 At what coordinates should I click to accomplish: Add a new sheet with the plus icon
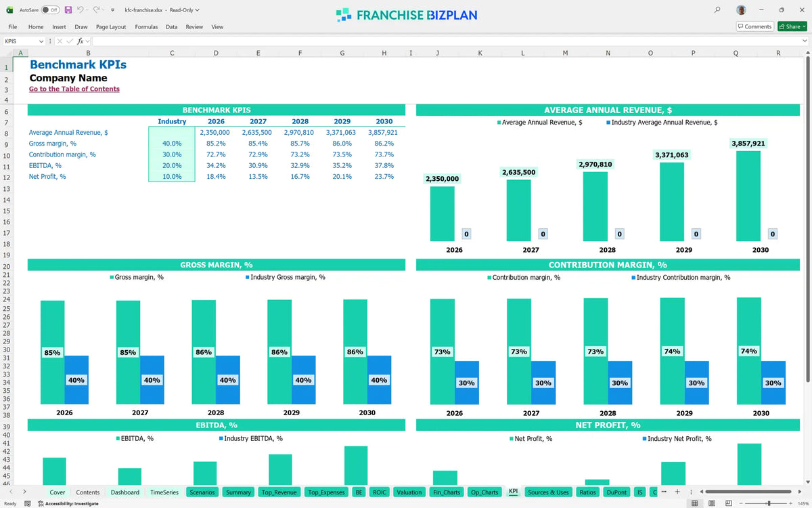point(677,492)
